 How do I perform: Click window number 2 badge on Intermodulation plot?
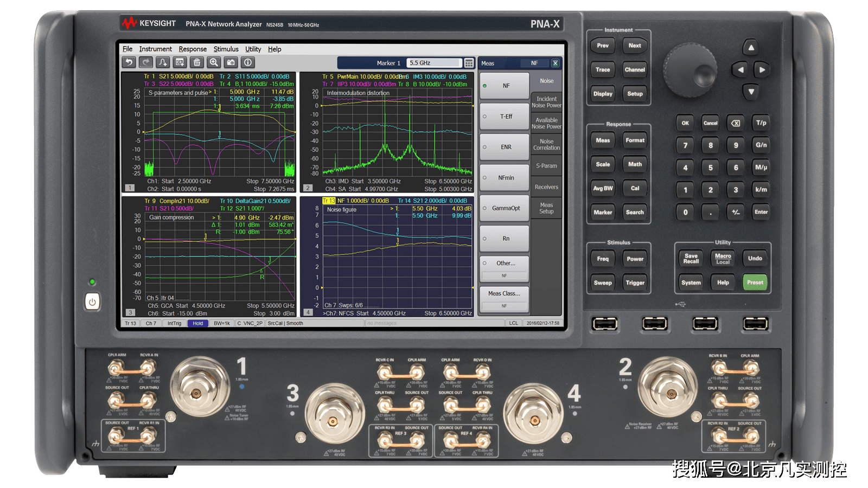click(x=308, y=188)
